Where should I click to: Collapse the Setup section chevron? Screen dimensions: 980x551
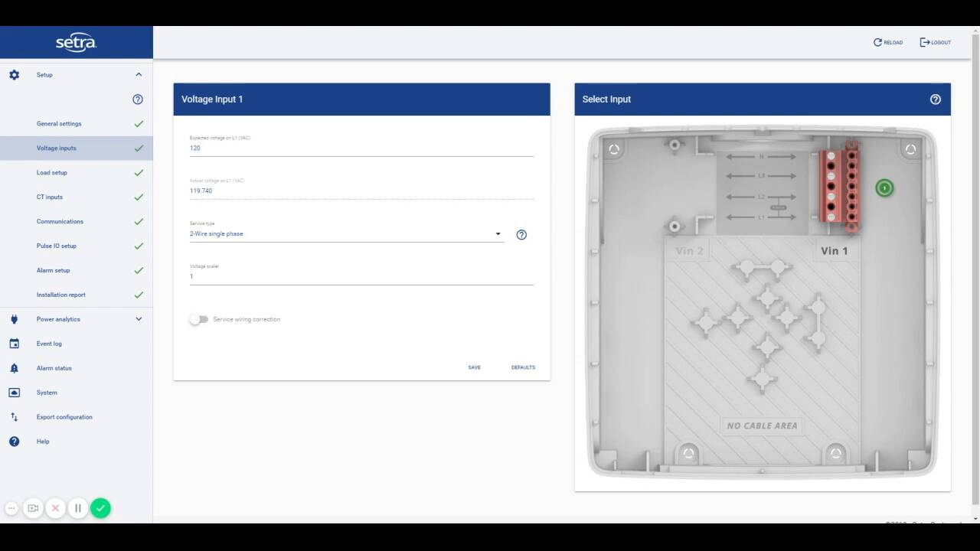click(x=139, y=75)
